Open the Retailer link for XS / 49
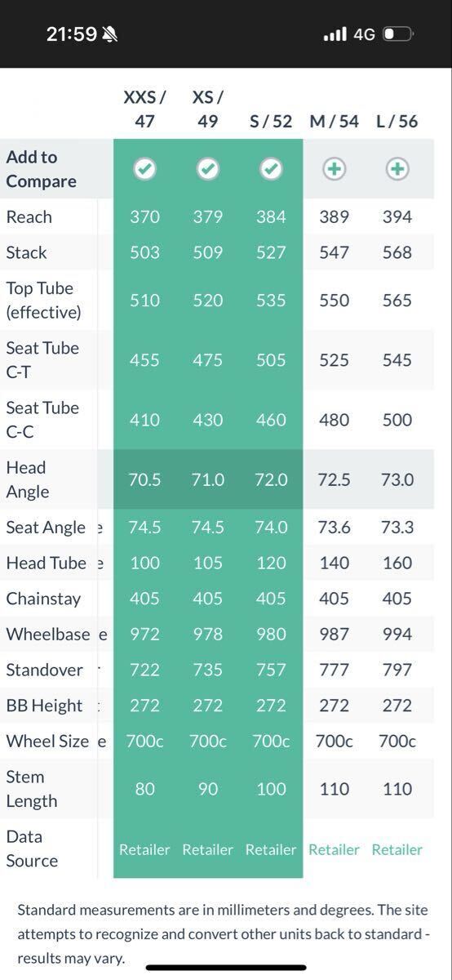This screenshot has height=980, width=452. pyautogui.click(x=208, y=849)
